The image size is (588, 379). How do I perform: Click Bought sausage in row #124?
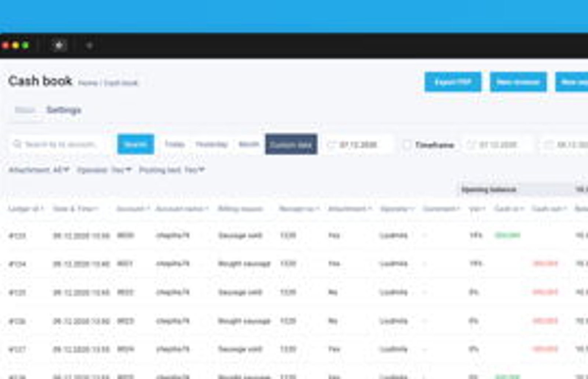(x=244, y=263)
